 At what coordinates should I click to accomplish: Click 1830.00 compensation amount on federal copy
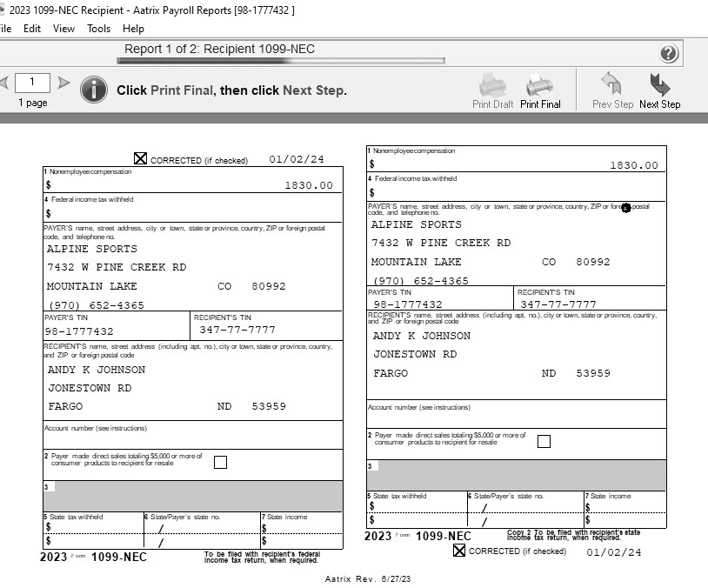309,185
